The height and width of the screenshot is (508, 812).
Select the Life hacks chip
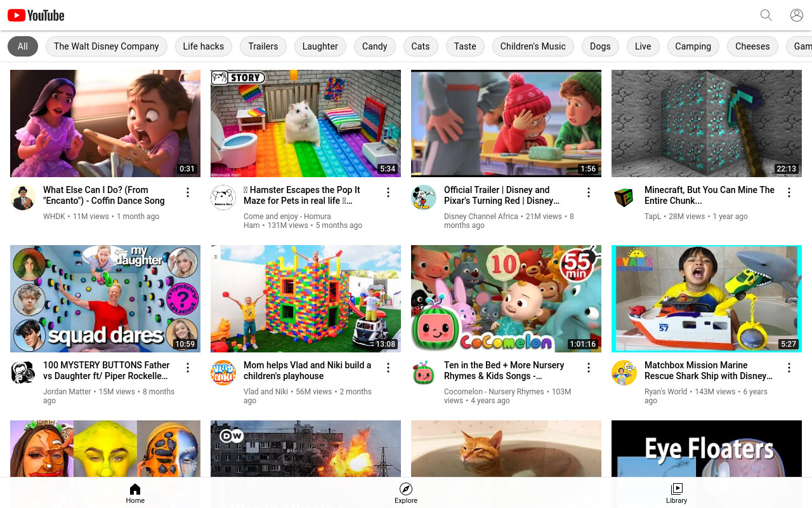pos(204,46)
